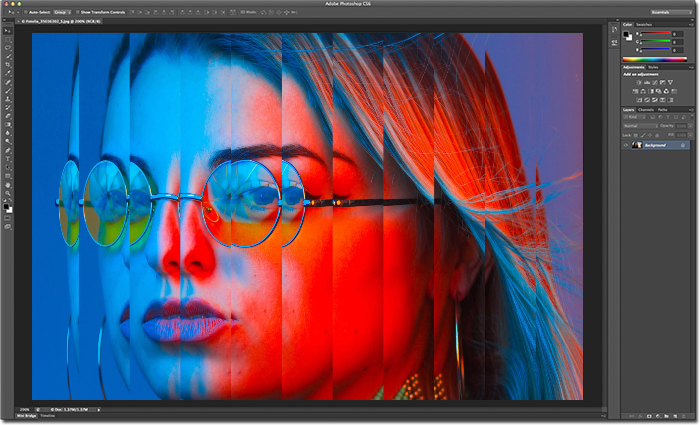Add a Vibrance adjustment
Screen dimensions: 700x425
pyautogui.click(x=671, y=83)
